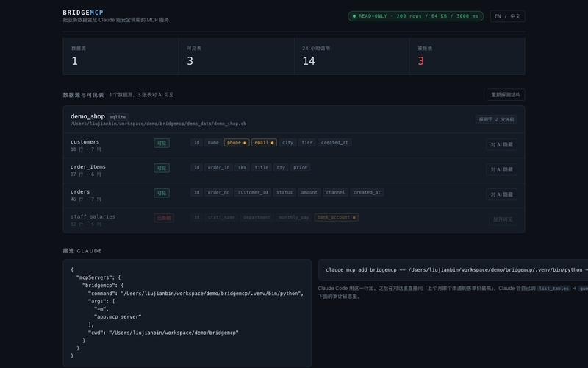Click the BRIDGEMCP logo title
Image resolution: width=588 pixels, height=368 pixels.
click(x=83, y=13)
